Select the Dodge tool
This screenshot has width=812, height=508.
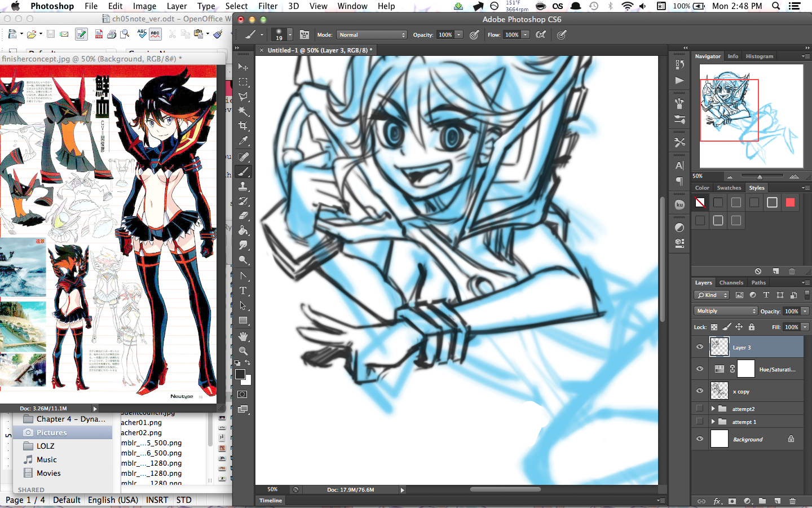pyautogui.click(x=243, y=260)
